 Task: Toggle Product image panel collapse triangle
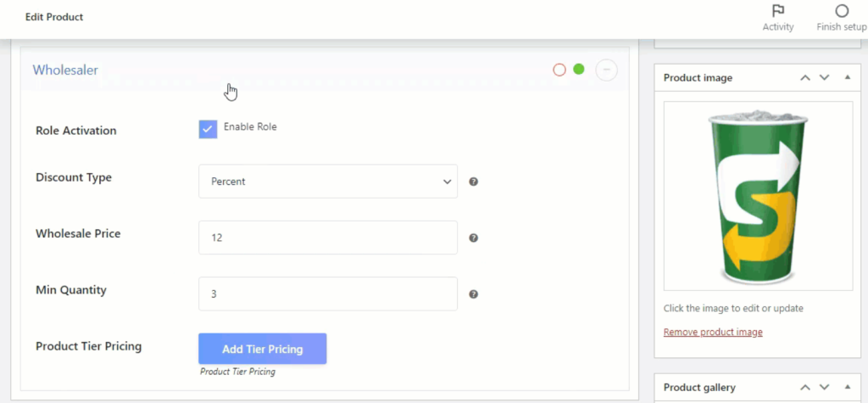847,77
